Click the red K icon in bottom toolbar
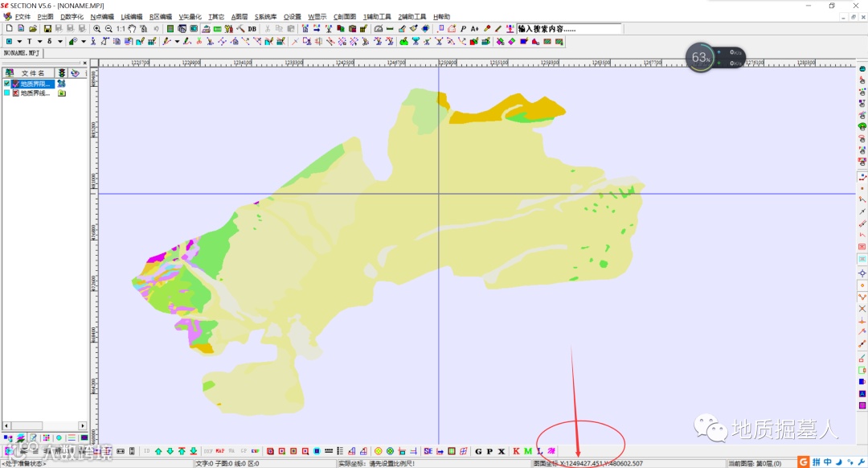Image resolution: width=868 pixels, height=468 pixels. click(516, 451)
